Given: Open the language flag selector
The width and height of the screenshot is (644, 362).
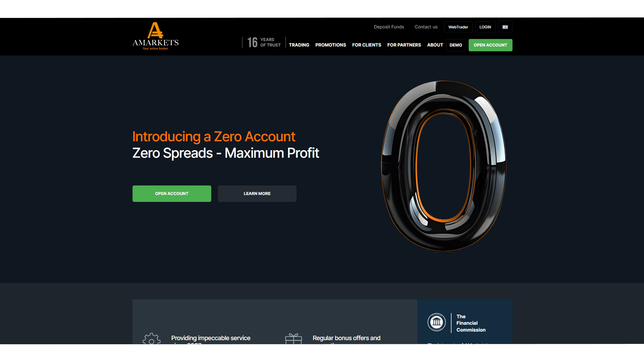Looking at the screenshot, I should tap(505, 27).
